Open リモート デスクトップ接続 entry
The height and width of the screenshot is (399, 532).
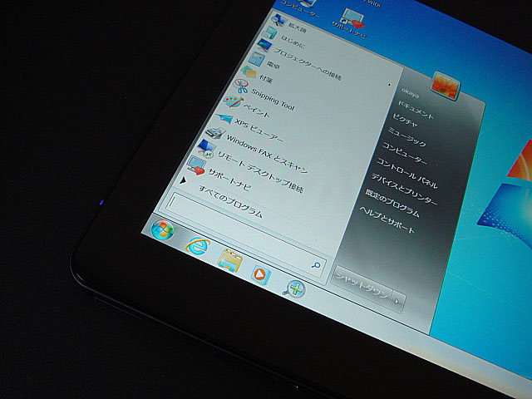(260, 172)
